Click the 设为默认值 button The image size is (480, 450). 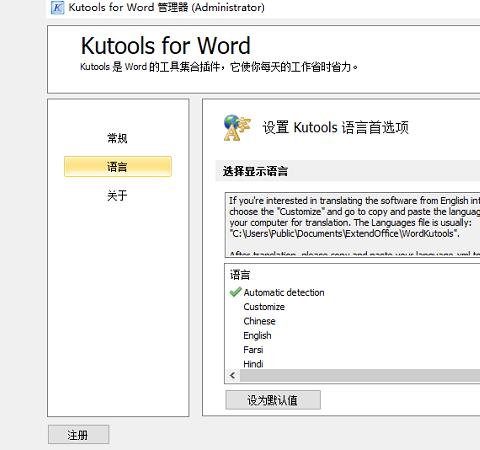pyautogui.click(x=273, y=400)
